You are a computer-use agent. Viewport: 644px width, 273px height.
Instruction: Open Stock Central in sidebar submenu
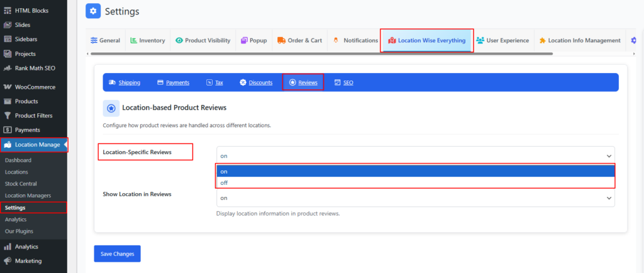coord(21,184)
